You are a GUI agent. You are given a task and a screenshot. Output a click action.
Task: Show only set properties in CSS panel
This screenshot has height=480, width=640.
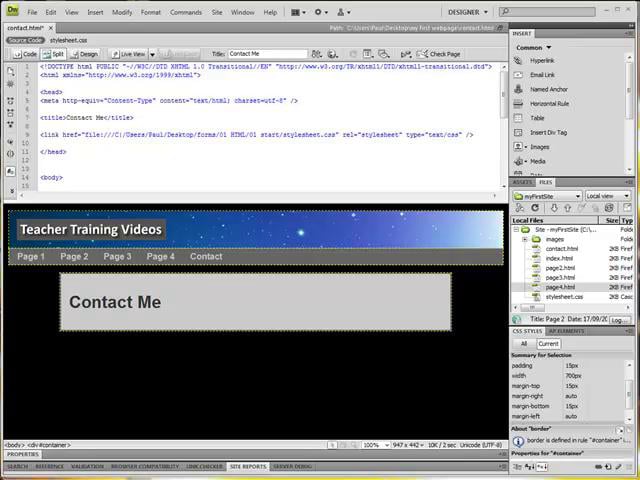pos(542,467)
